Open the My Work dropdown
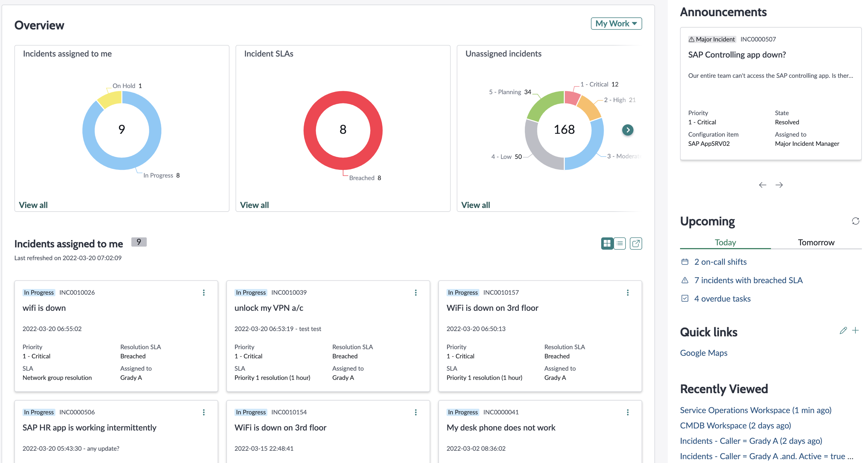Viewport: 868px width, 463px height. coord(616,23)
